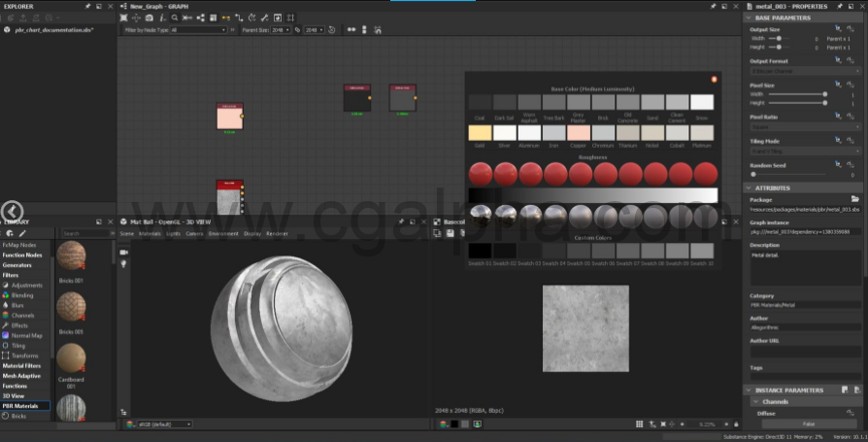
Task: Open second Parent Size 2048 dropdown
Action: [x=314, y=30]
